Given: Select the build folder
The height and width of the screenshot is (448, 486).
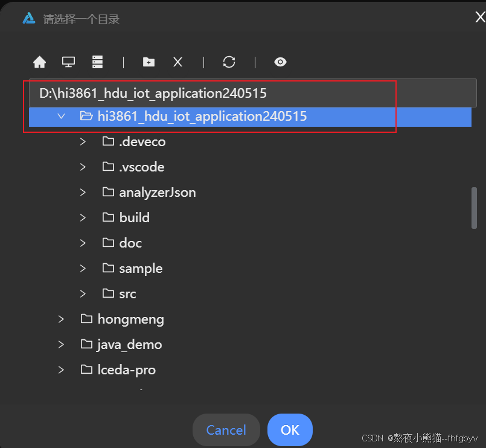Looking at the screenshot, I should (x=126, y=217).
